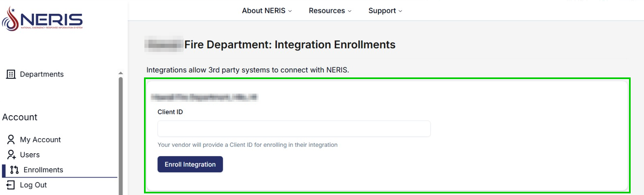Go to Departments text link in sidebar

(42, 74)
